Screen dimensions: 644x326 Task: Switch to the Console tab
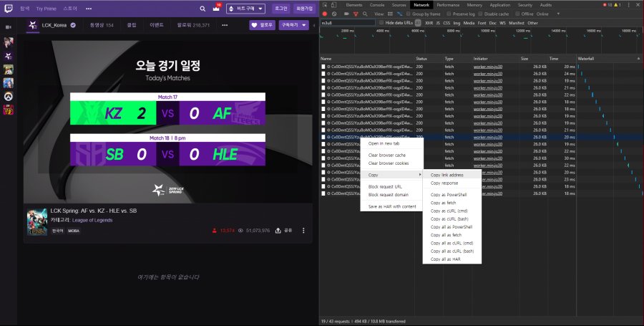[377, 5]
